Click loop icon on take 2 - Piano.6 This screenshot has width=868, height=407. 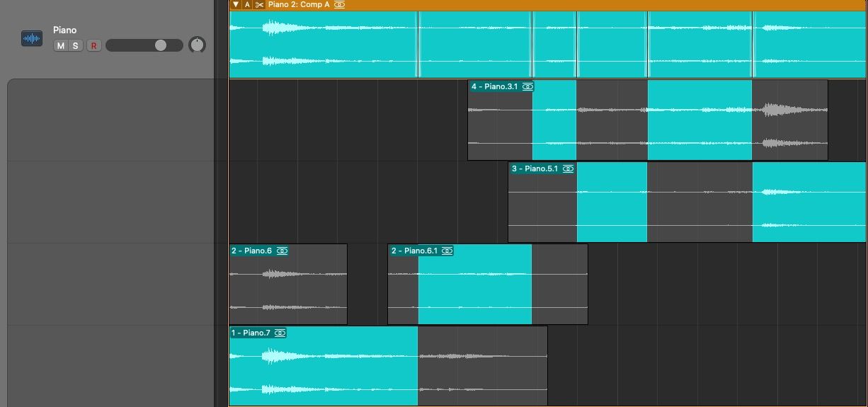[x=282, y=251]
